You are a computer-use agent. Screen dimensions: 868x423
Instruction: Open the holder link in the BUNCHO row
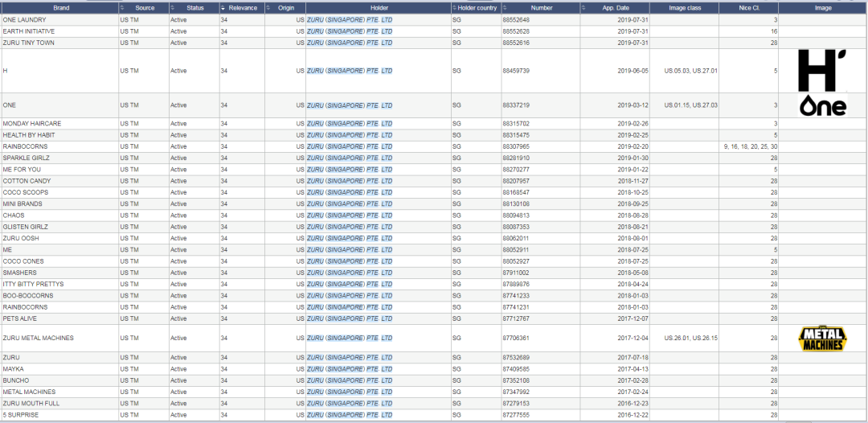(x=350, y=380)
